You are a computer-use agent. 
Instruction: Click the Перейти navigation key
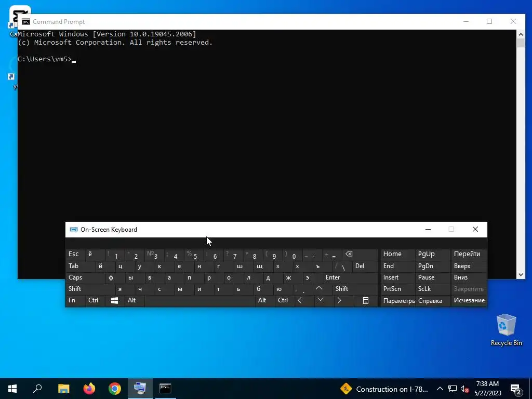coord(469,255)
